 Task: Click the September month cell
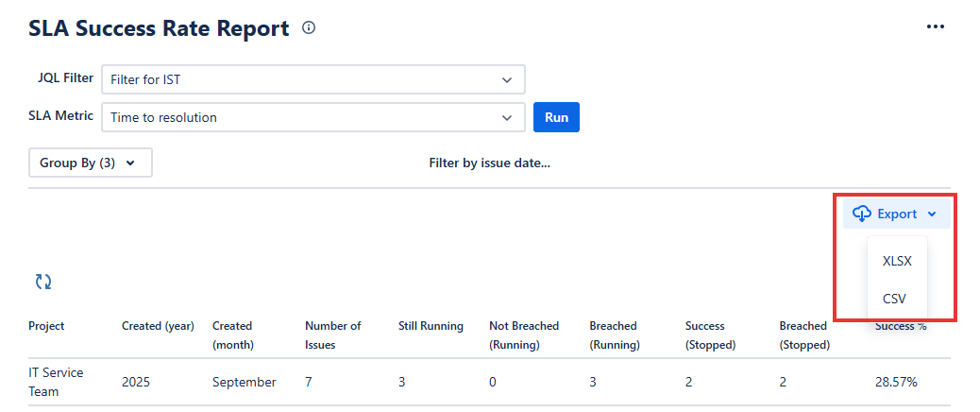[244, 382]
